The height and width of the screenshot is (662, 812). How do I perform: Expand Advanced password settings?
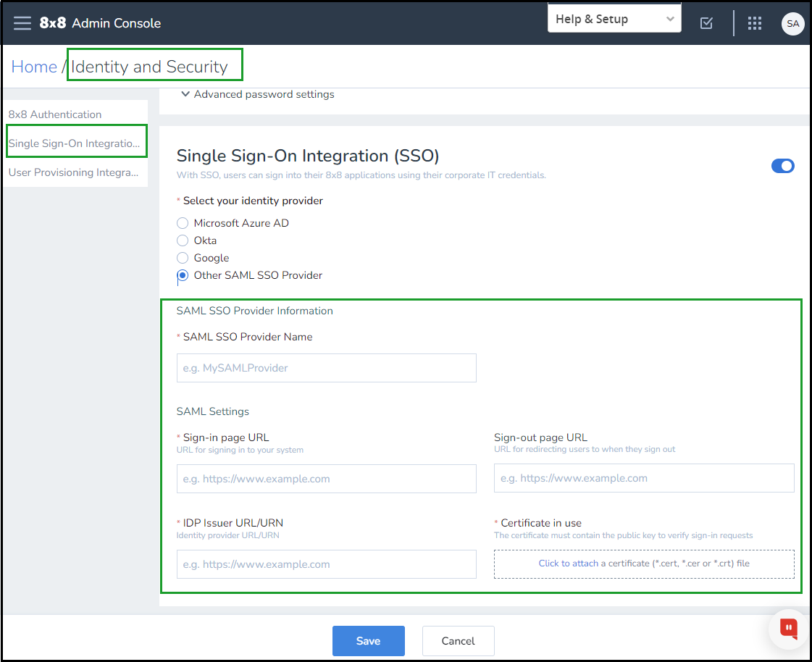(257, 94)
